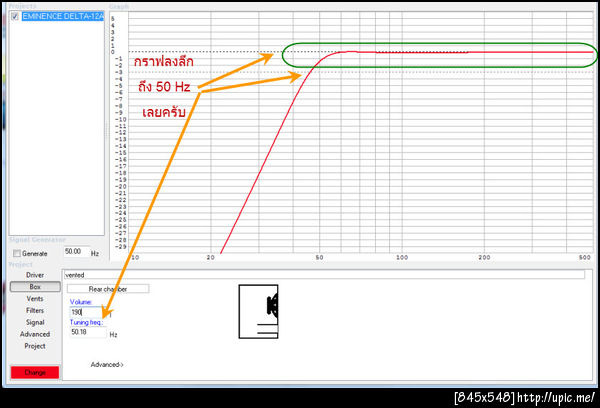Image resolution: width=600 pixels, height=408 pixels.
Task: Click the vented box type field
Action: (x=324, y=275)
